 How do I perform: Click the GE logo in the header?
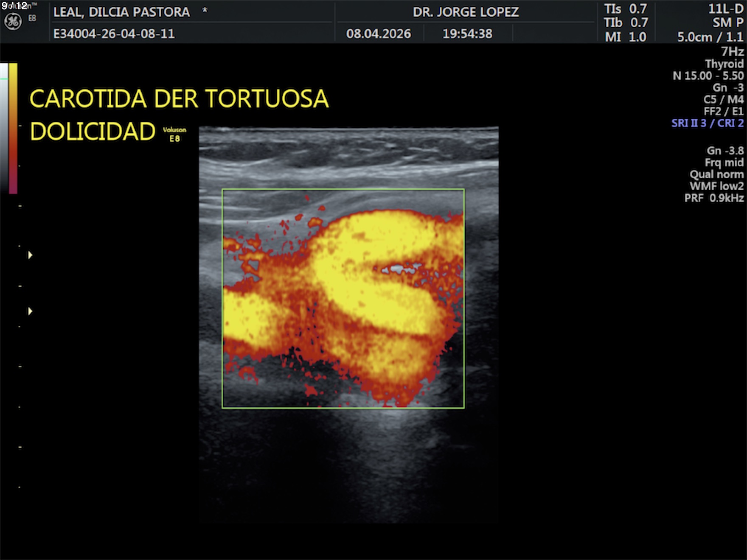pos(13,22)
